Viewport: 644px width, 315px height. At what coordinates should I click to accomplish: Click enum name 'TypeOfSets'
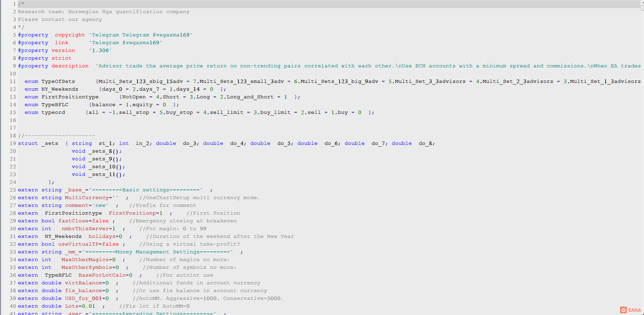click(x=58, y=82)
